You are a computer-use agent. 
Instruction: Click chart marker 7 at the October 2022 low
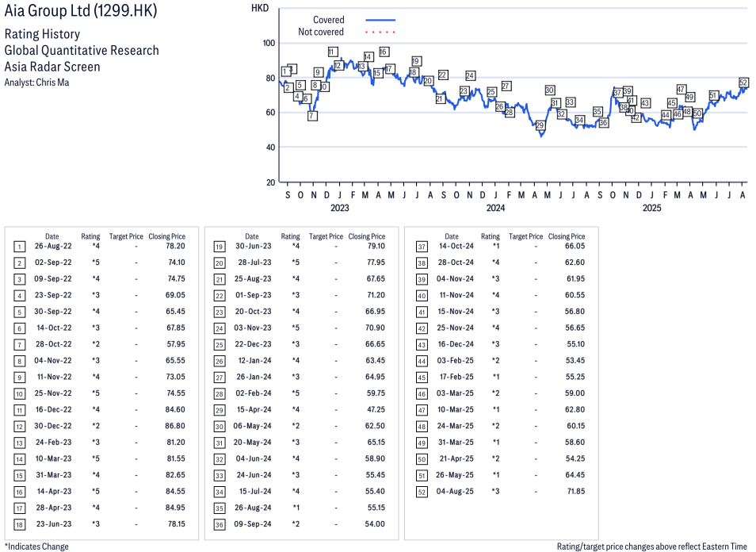(312, 116)
